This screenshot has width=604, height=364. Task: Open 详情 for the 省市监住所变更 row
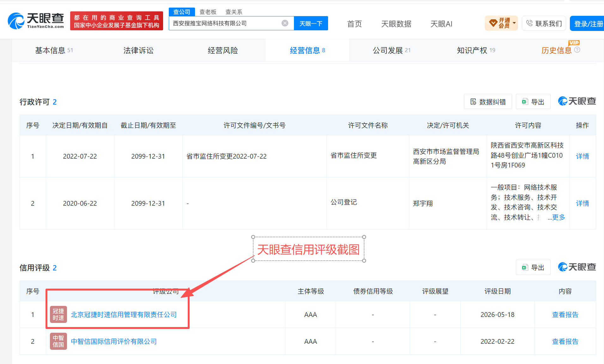tap(583, 156)
